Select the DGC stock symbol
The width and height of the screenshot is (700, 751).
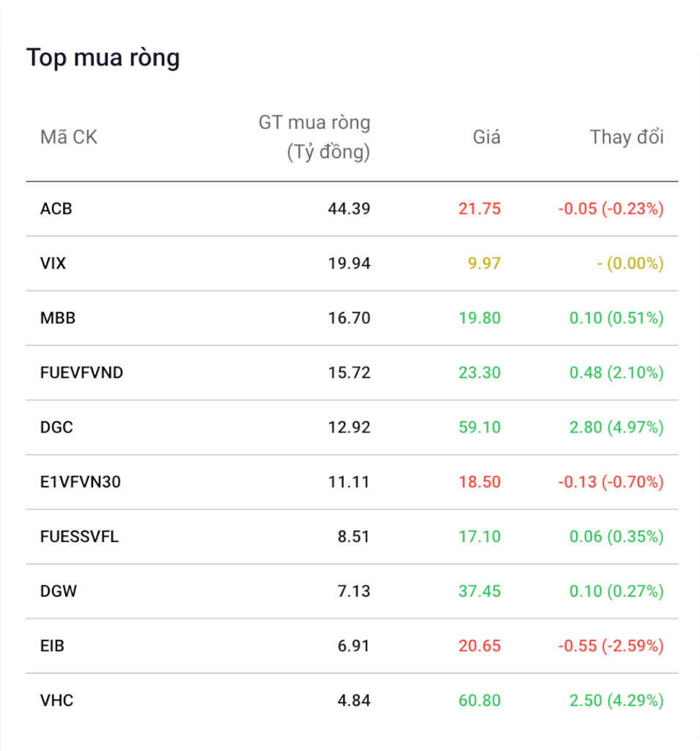pos(56,428)
